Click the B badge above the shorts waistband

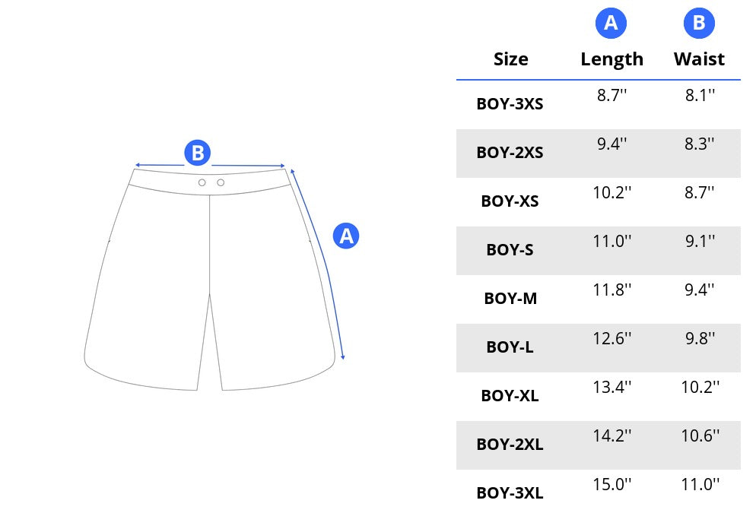[x=197, y=154]
